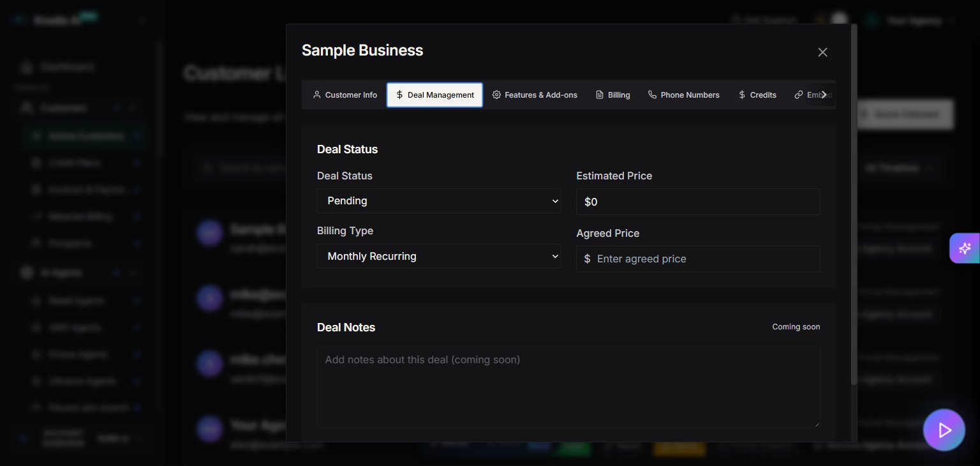Click the Estimated Price label
The width and height of the screenshot is (980, 466).
614,176
